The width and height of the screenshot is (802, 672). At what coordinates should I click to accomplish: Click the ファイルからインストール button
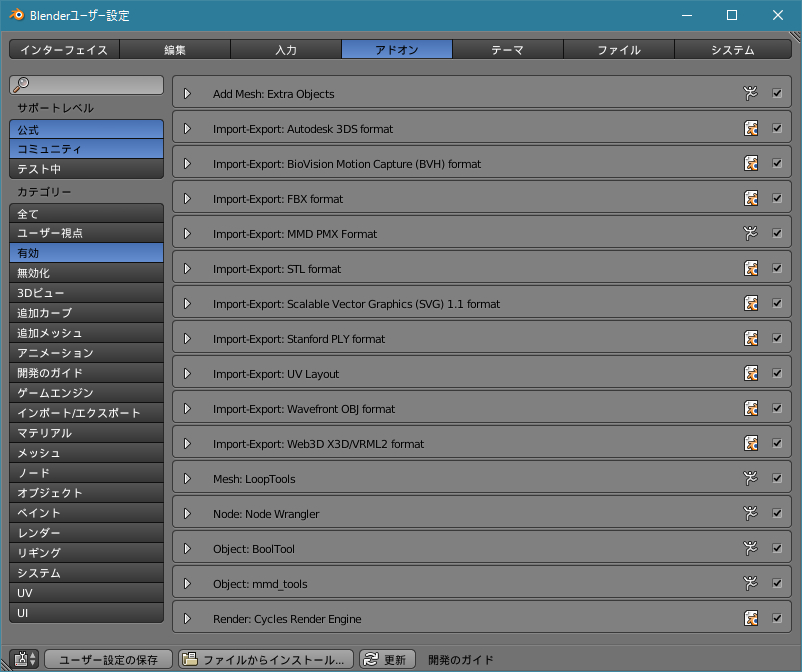pyautogui.click(x=266, y=660)
